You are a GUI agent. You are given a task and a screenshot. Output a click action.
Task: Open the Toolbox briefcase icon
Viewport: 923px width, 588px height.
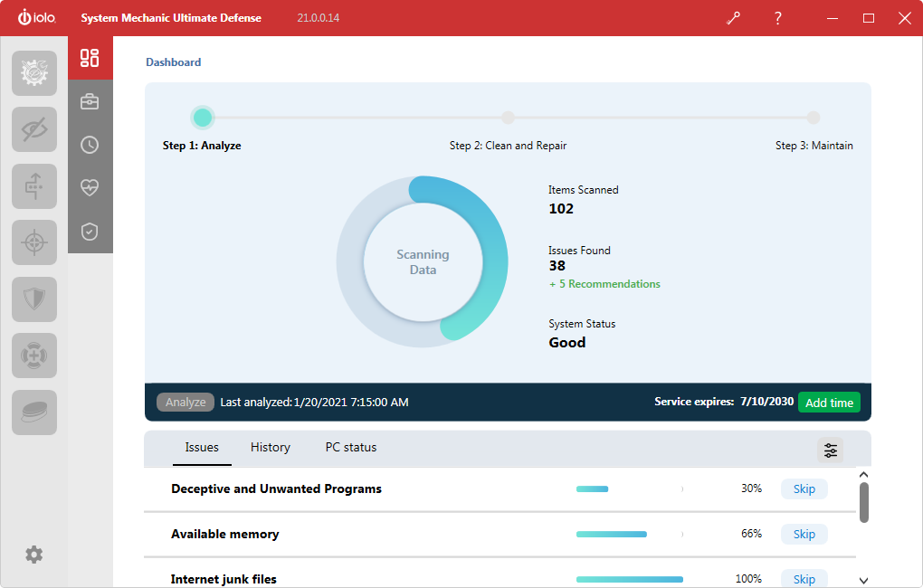(x=90, y=101)
